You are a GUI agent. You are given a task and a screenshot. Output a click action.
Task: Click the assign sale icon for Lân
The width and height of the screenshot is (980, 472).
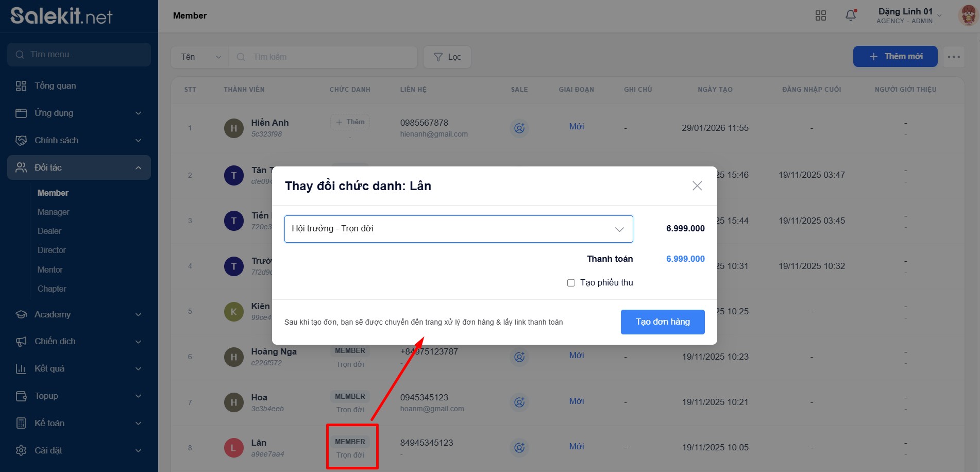point(519,448)
